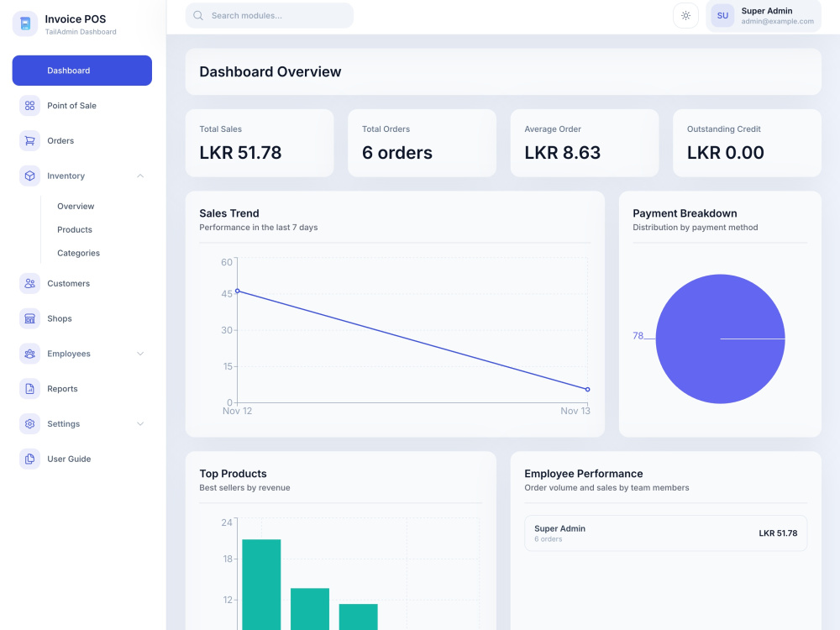This screenshot has width=840, height=630.
Task: Toggle the light/dark theme sun button
Action: [x=685, y=15]
